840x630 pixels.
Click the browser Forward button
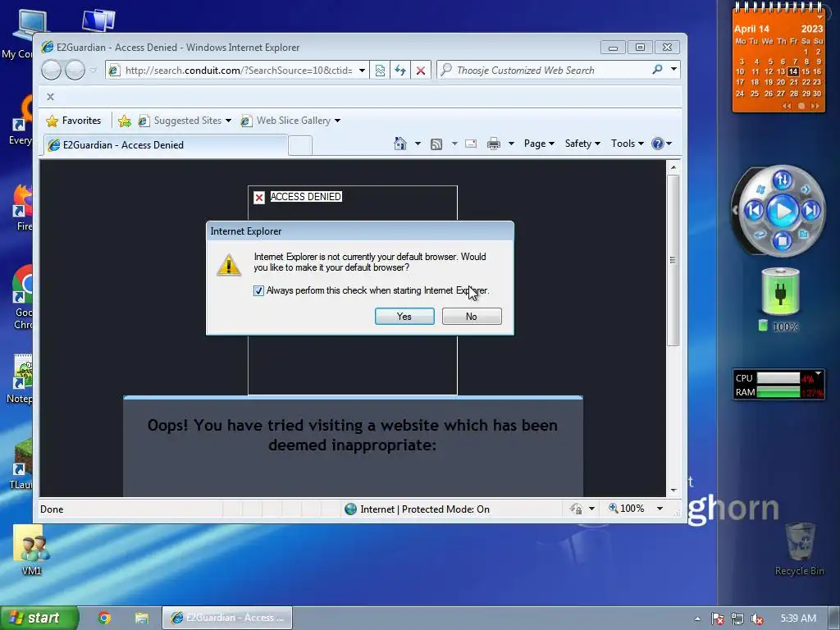coord(75,71)
